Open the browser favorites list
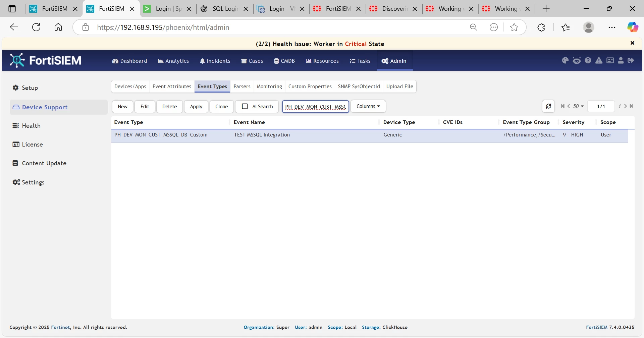The image size is (644, 338). 566,27
